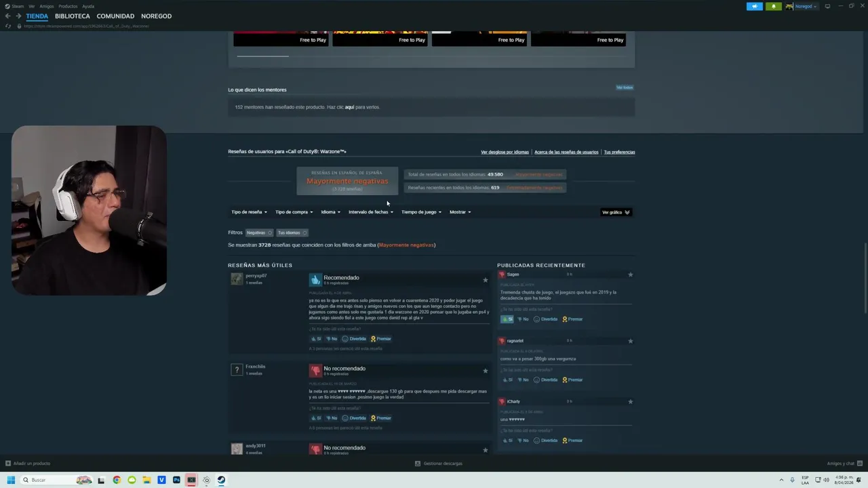
Task: Open Google Chrome from the taskbar
Action: click(x=117, y=480)
